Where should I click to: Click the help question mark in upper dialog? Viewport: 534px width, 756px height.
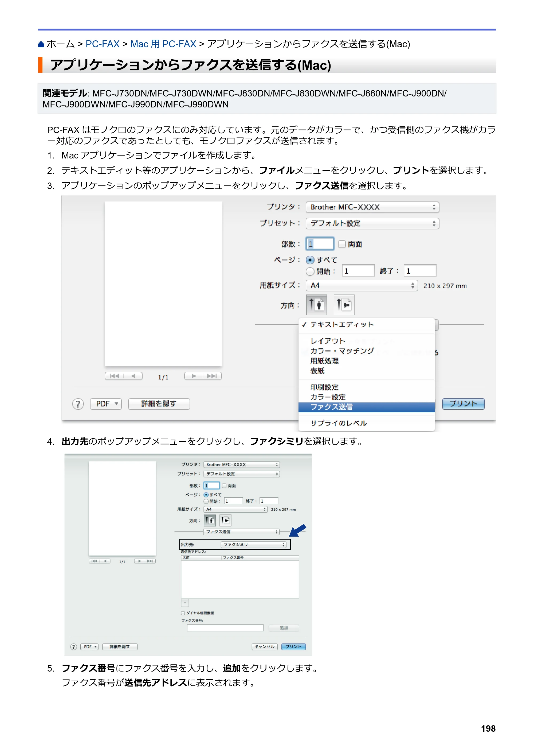pos(78,404)
